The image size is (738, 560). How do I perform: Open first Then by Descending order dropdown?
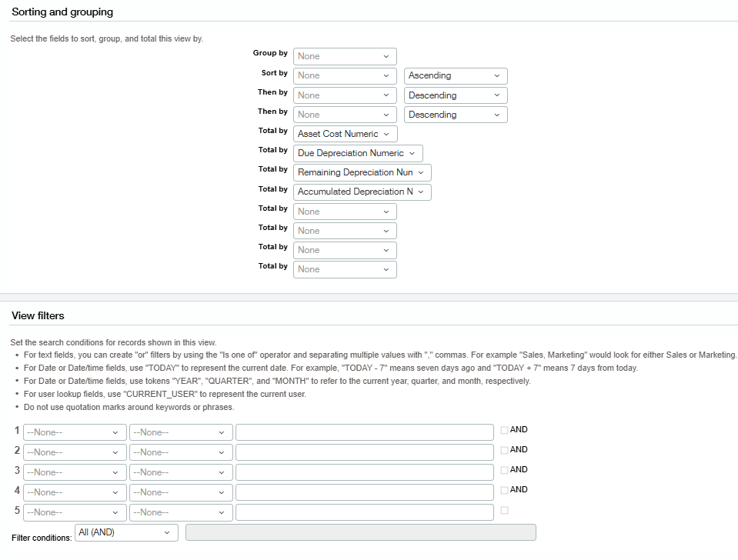coord(456,95)
